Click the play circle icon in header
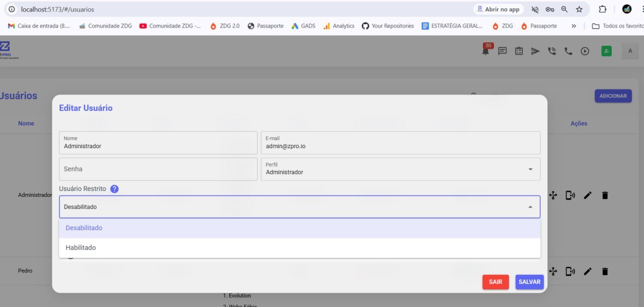Image resolution: width=644 pixels, height=307 pixels. click(x=585, y=51)
